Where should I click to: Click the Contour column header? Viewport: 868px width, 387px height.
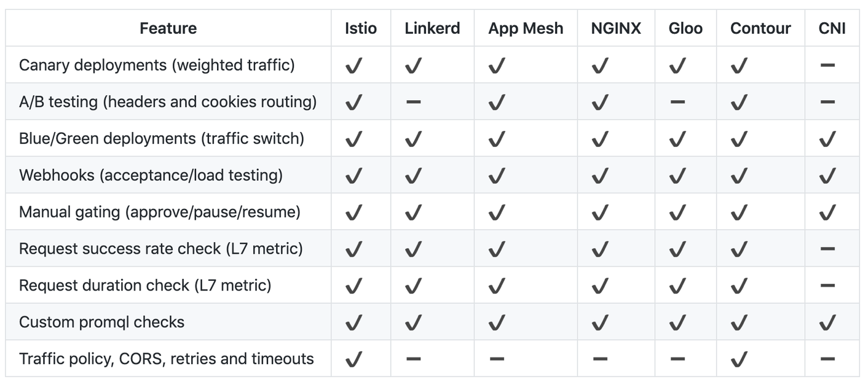[x=760, y=28]
